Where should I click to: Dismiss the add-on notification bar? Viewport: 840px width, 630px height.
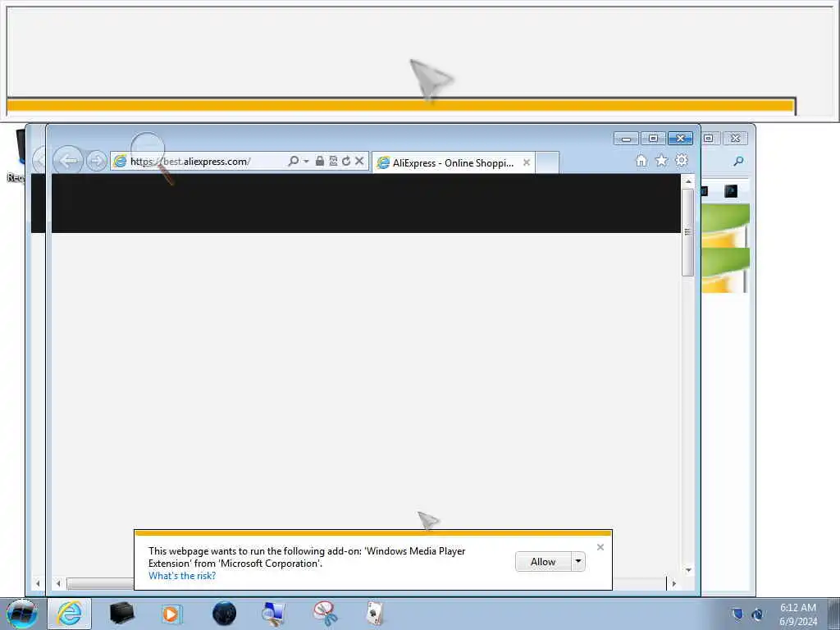click(x=600, y=547)
